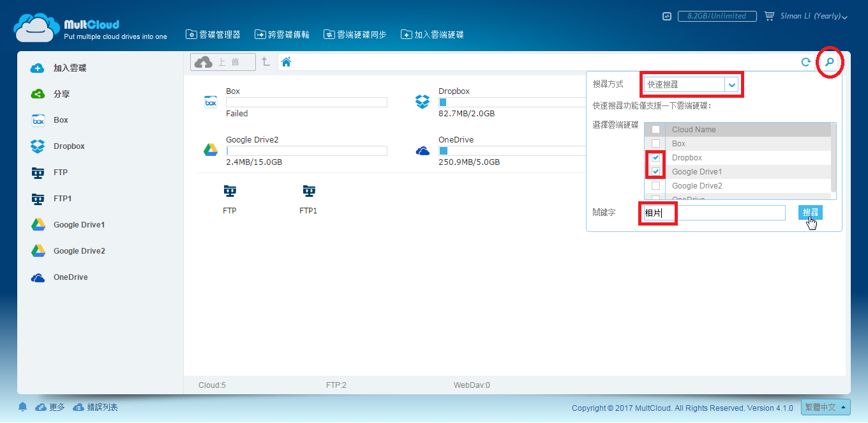Toggle the magnifier search icon
868x423 pixels.
(829, 62)
